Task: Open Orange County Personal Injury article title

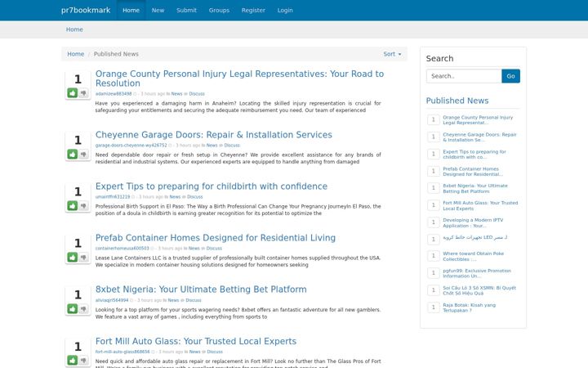Action: tap(239, 79)
